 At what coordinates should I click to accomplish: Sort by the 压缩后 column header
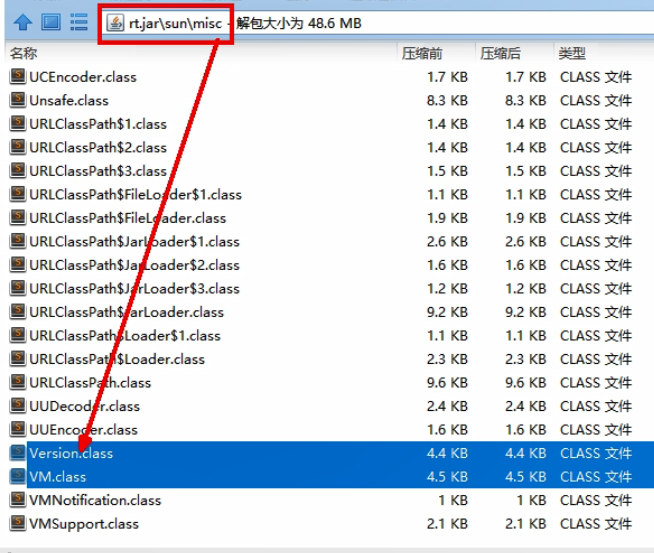click(500, 53)
